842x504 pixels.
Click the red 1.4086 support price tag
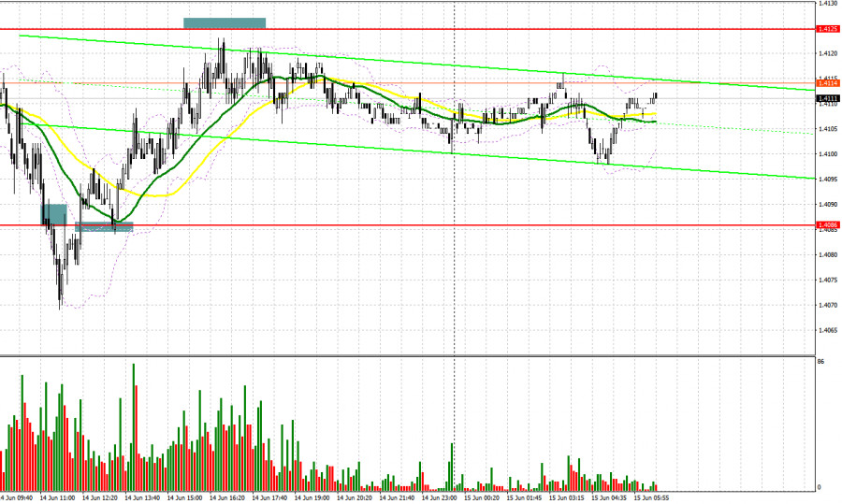pos(828,225)
